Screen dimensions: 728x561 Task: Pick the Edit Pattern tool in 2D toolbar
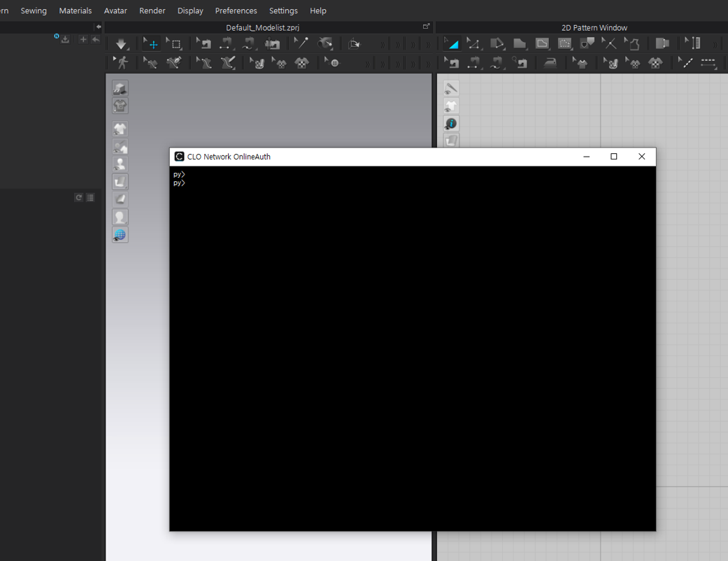[x=473, y=43]
